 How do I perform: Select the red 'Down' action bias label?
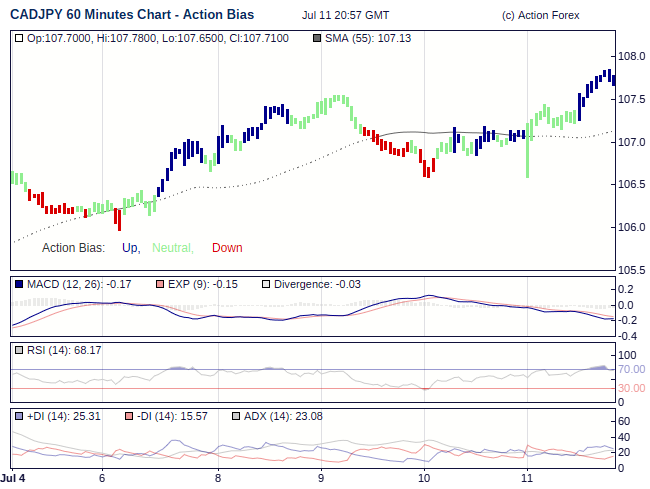[227, 248]
